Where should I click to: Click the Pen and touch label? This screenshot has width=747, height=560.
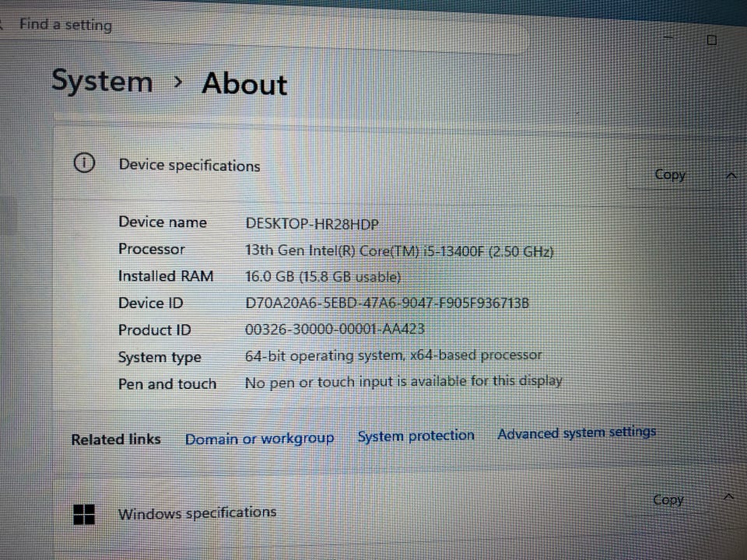pyautogui.click(x=167, y=383)
